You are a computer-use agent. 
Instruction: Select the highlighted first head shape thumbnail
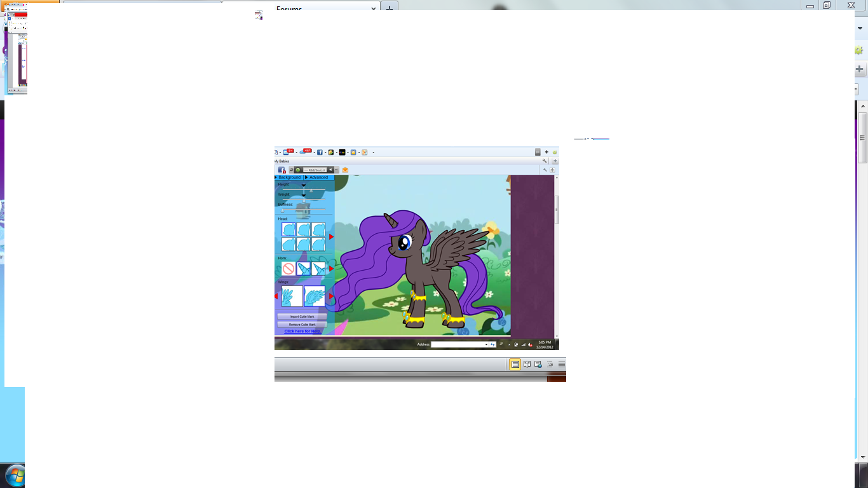coord(288,229)
